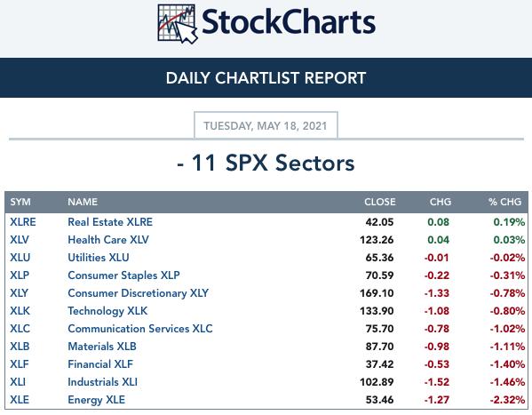Open Materials XLB chart link
The image size is (532, 415).
102,347
